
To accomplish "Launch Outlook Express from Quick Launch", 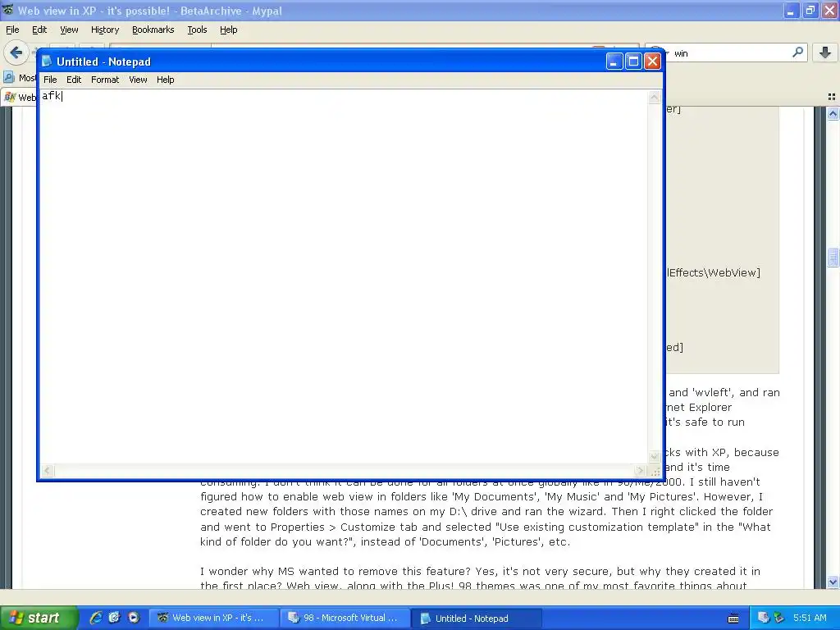I will [114, 618].
